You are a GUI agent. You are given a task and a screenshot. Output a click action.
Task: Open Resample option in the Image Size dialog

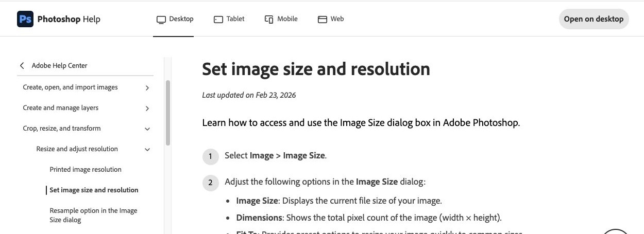[93, 215]
